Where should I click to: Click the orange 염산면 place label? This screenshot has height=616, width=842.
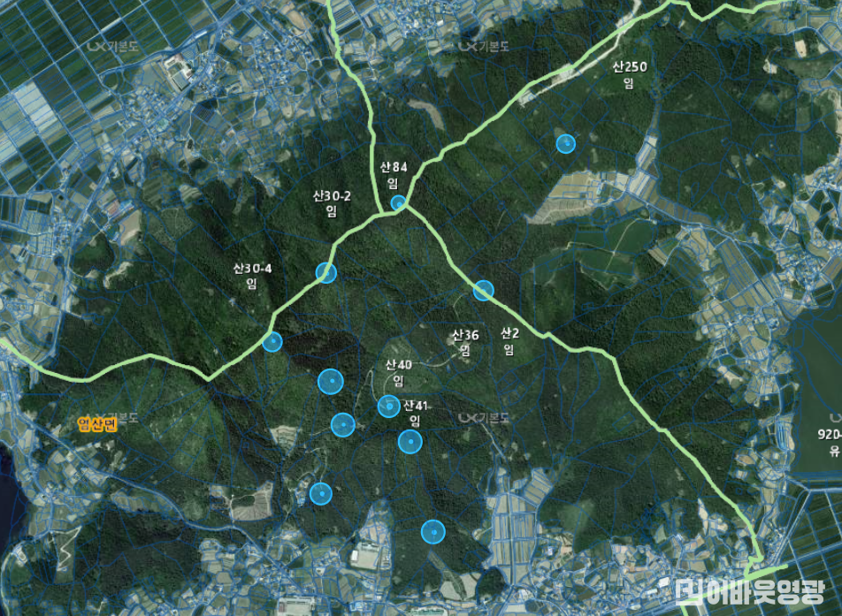tap(97, 423)
